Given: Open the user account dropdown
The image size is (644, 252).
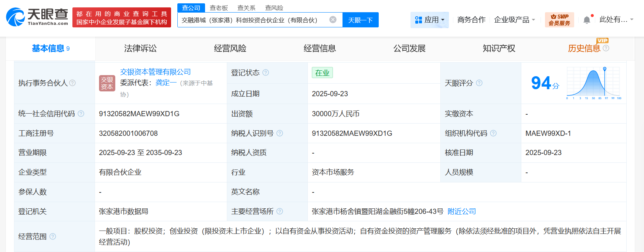Looking at the screenshot, I should pyautogui.click(x=616, y=20).
